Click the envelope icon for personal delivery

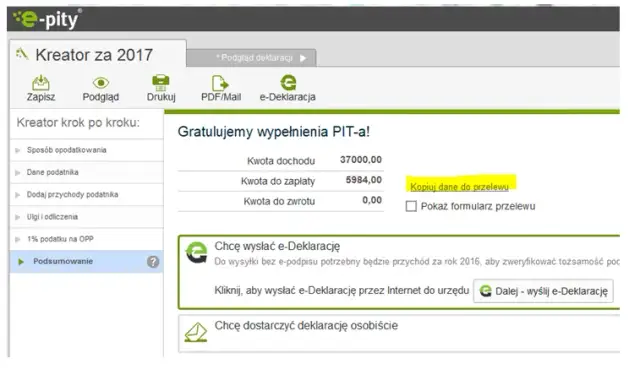click(196, 332)
